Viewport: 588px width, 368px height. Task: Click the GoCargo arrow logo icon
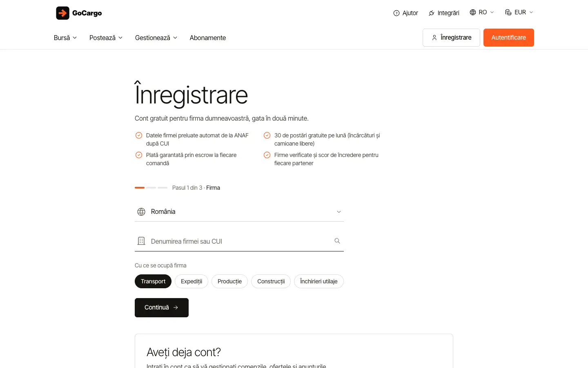click(62, 13)
